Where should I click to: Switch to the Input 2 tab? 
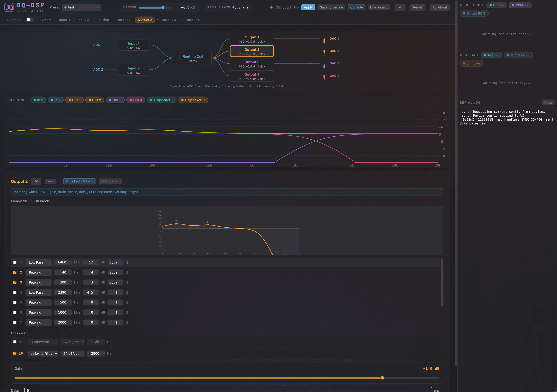tap(83, 20)
